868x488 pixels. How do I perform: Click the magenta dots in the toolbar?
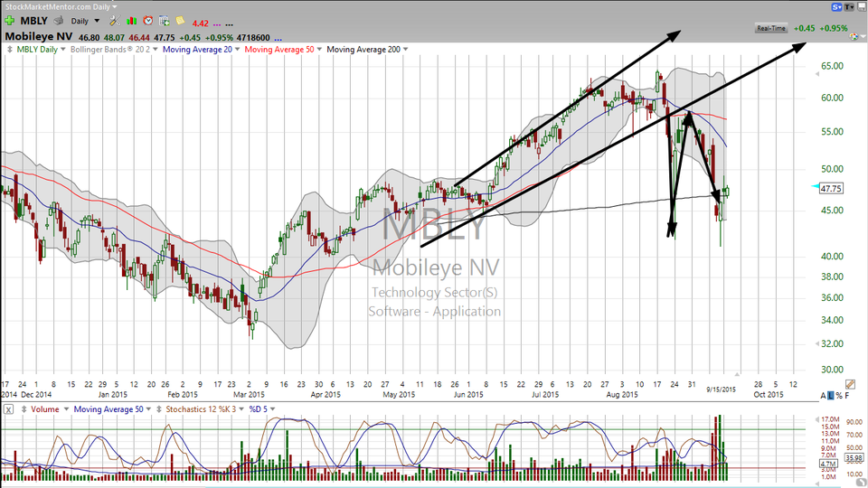point(216,24)
